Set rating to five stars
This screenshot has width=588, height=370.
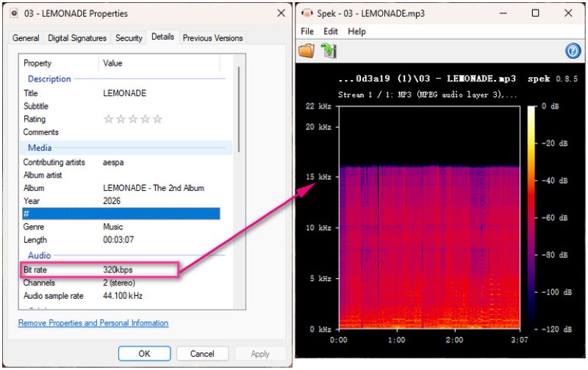(157, 119)
